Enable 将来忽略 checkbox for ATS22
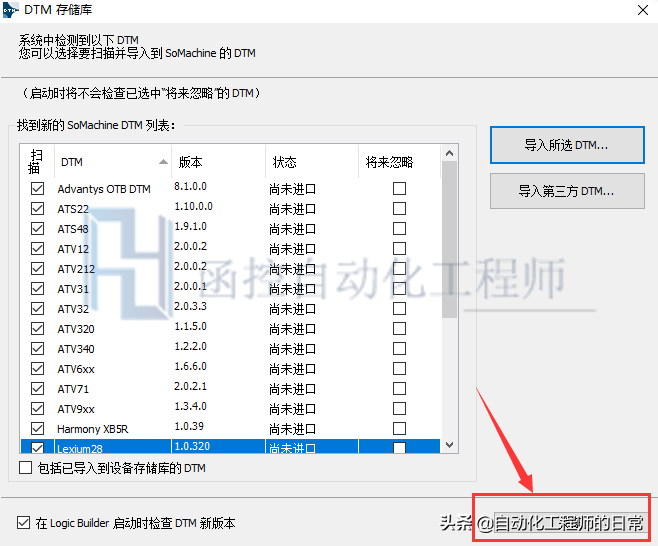The width and height of the screenshot is (658, 546). pyautogui.click(x=399, y=209)
